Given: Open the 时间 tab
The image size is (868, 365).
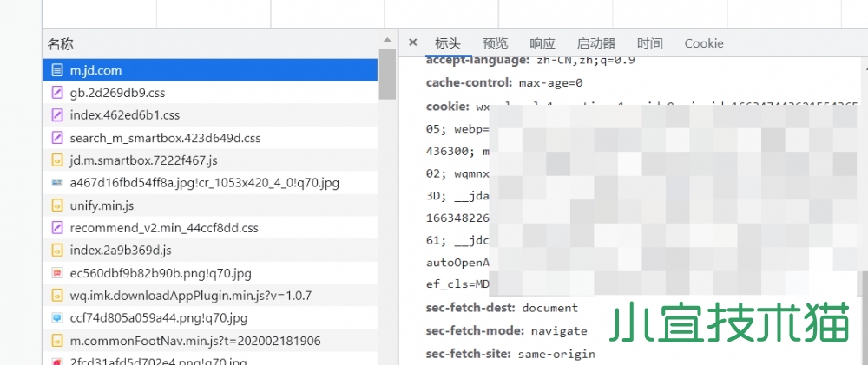Looking at the screenshot, I should (650, 43).
